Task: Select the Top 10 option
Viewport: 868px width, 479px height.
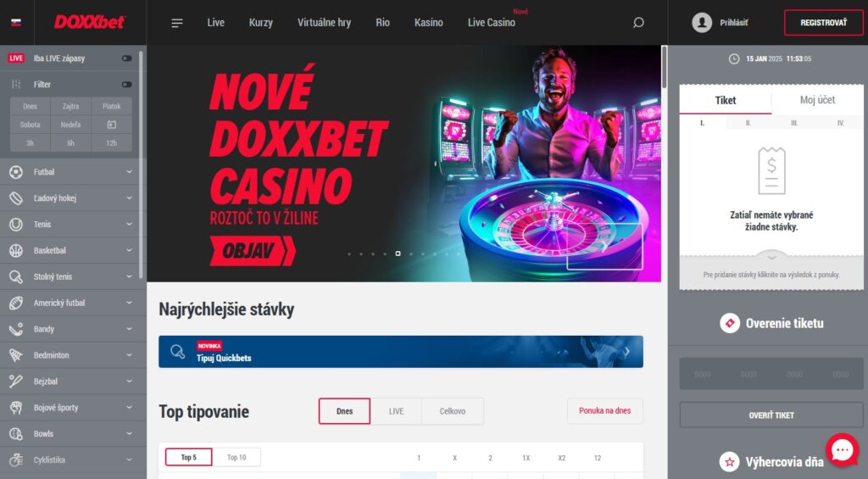Action: 236,458
